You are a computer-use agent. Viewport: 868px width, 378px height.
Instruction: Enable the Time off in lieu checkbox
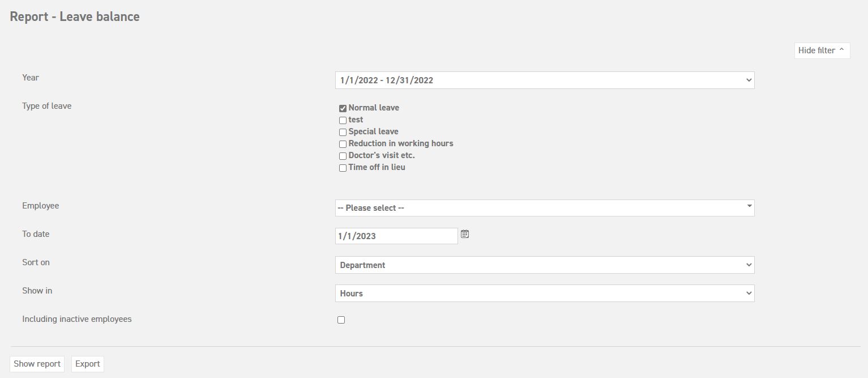coord(343,168)
